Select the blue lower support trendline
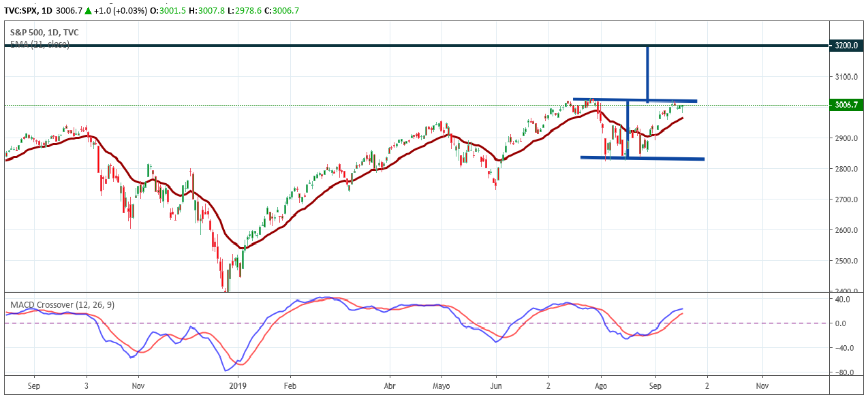Screen dimensions: 868x399 pos(642,159)
